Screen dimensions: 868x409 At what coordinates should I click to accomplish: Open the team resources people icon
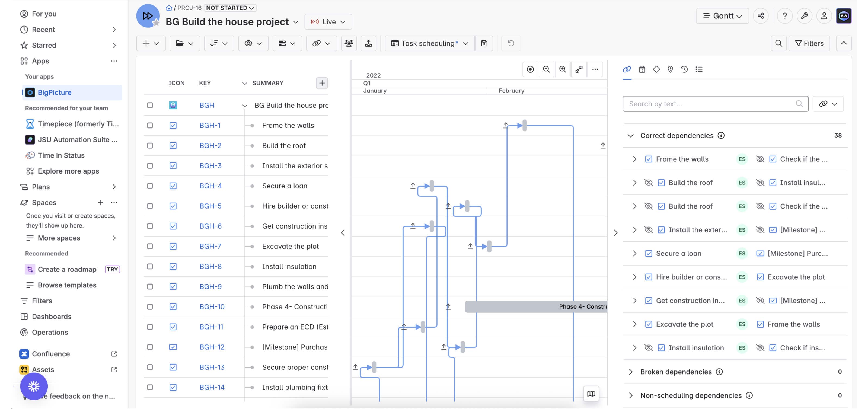click(349, 43)
